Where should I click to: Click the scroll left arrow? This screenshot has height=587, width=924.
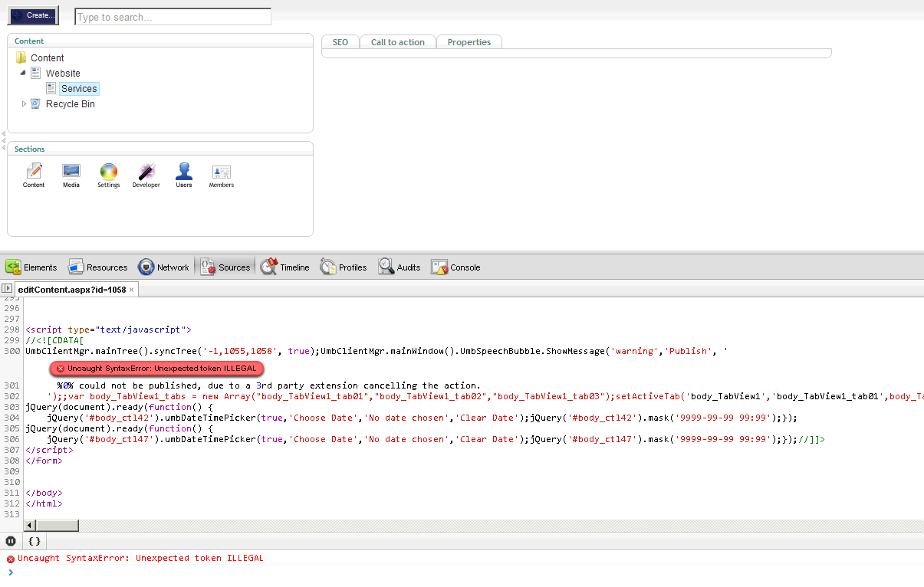click(x=31, y=525)
